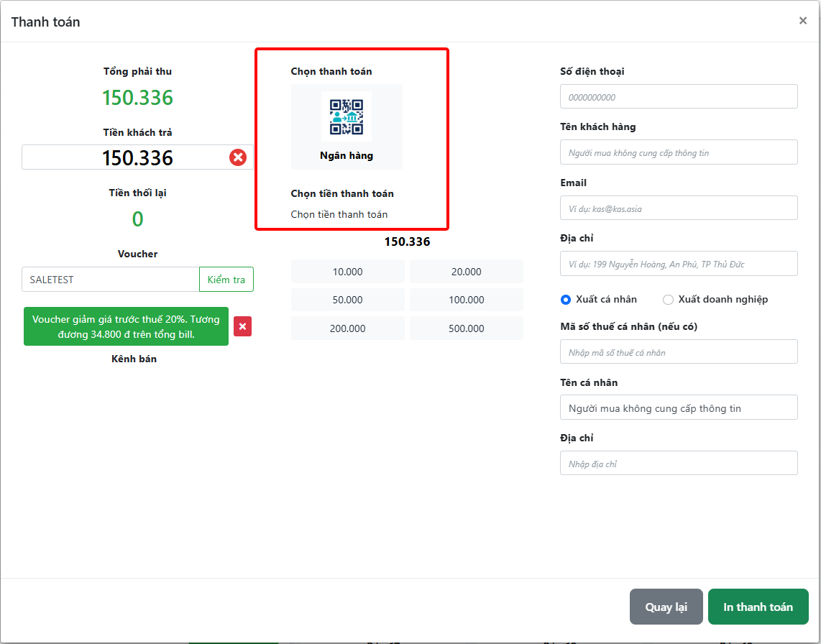Choose the 10.000 quick amount

pyautogui.click(x=348, y=272)
